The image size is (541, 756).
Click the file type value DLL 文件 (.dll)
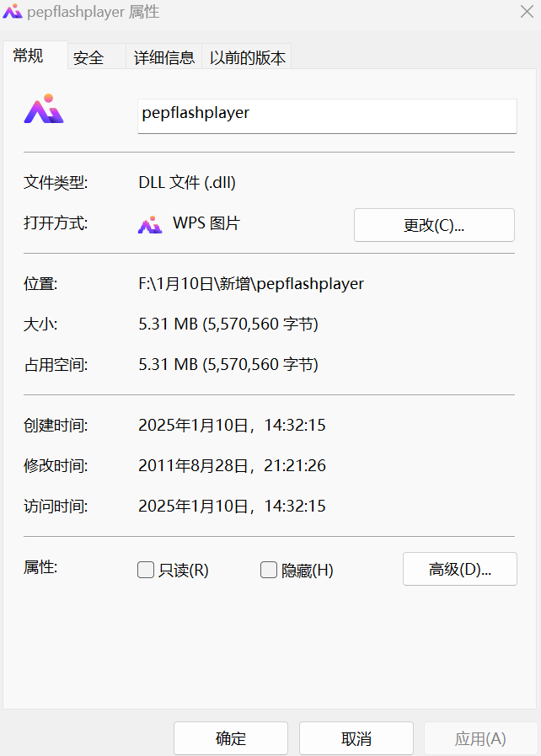point(187,182)
